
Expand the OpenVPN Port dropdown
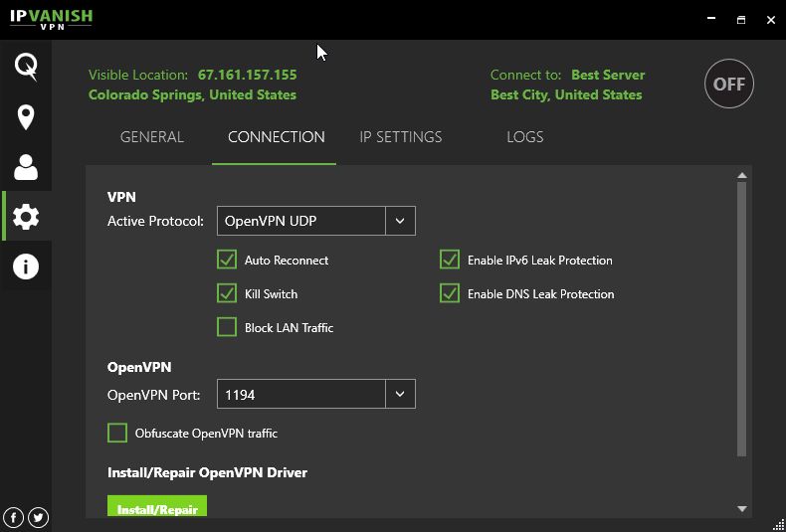point(400,395)
